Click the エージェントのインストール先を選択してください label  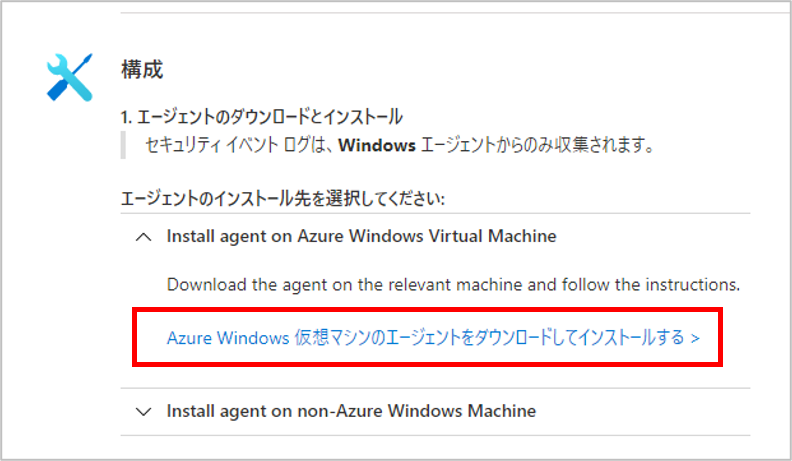click(x=281, y=197)
